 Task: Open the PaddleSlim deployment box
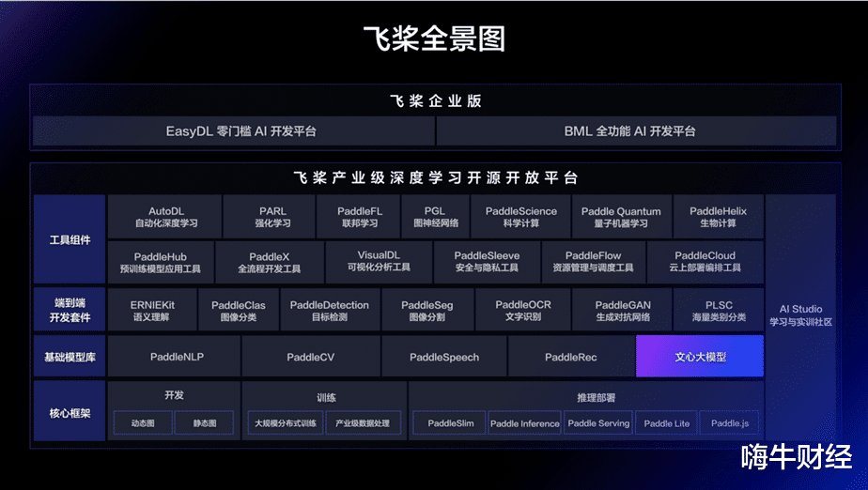pos(449,423)
